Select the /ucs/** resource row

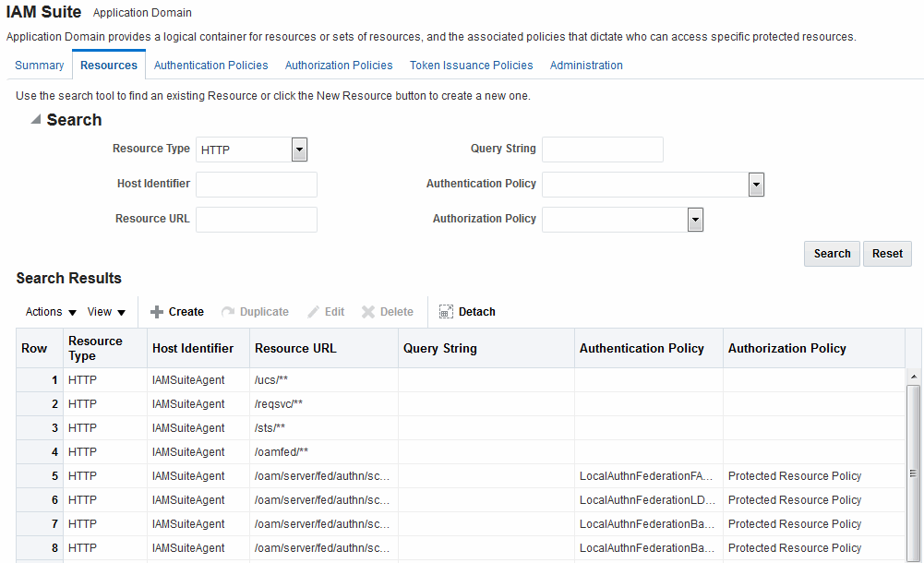[461, 380]
